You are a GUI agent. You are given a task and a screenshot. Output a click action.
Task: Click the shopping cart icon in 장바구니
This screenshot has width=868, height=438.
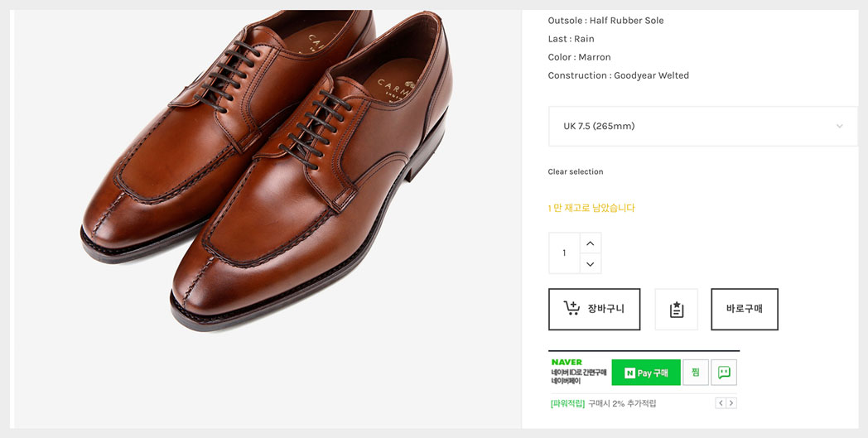571,308
